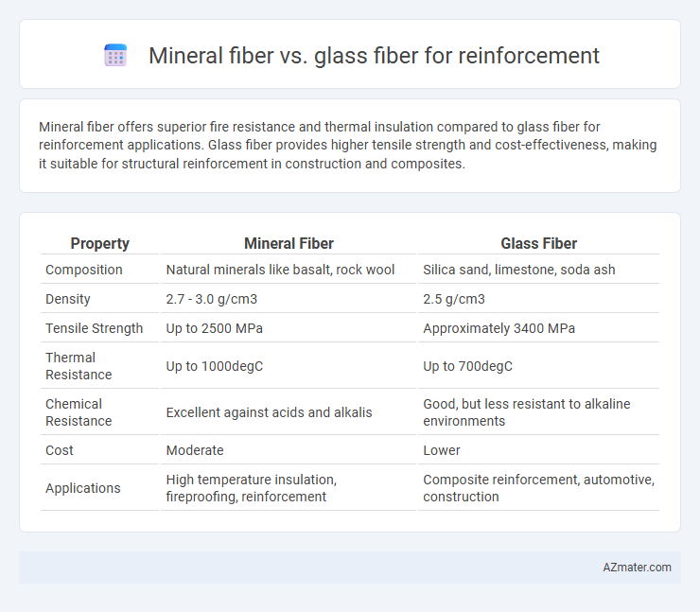Click 'Good, but less resistant to alkaline environments' cell
700x612 pixels.
click(527, 412)
